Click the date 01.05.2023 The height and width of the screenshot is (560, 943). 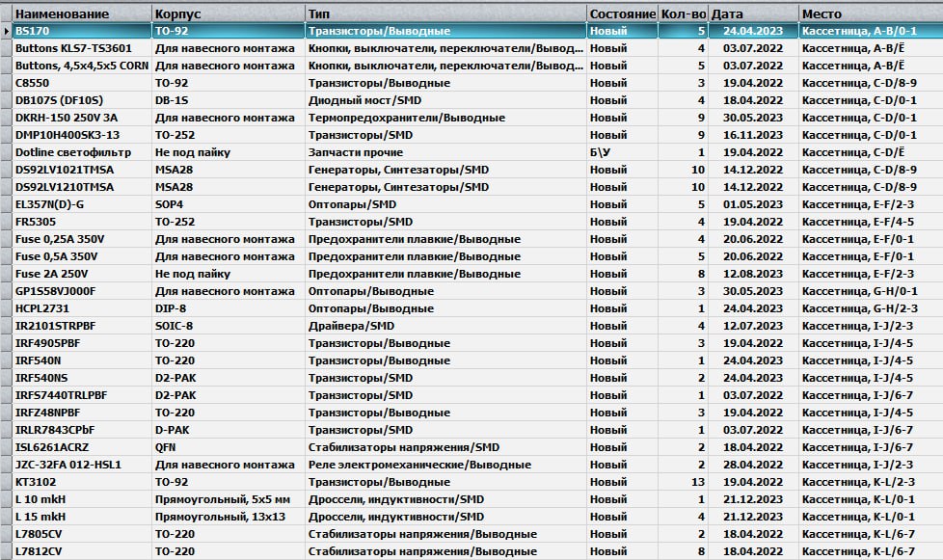754,205
